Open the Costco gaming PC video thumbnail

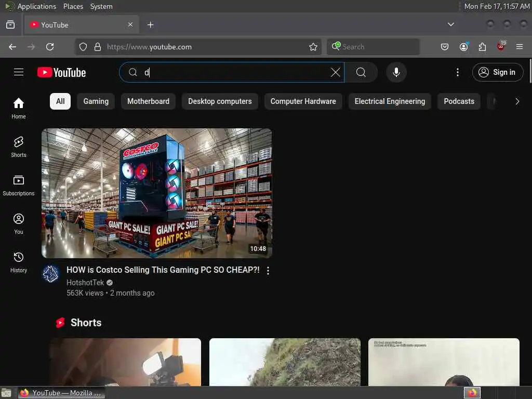(157, 193)
